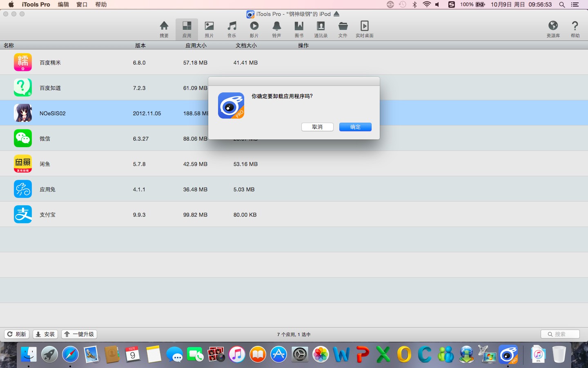
Task: Sort by the 名称 name column header
Action: pos(9,45)
